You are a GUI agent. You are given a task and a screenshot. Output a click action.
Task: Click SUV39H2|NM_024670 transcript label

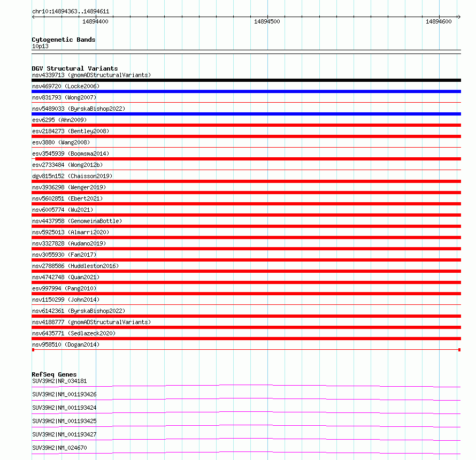(x=59, y=448)
